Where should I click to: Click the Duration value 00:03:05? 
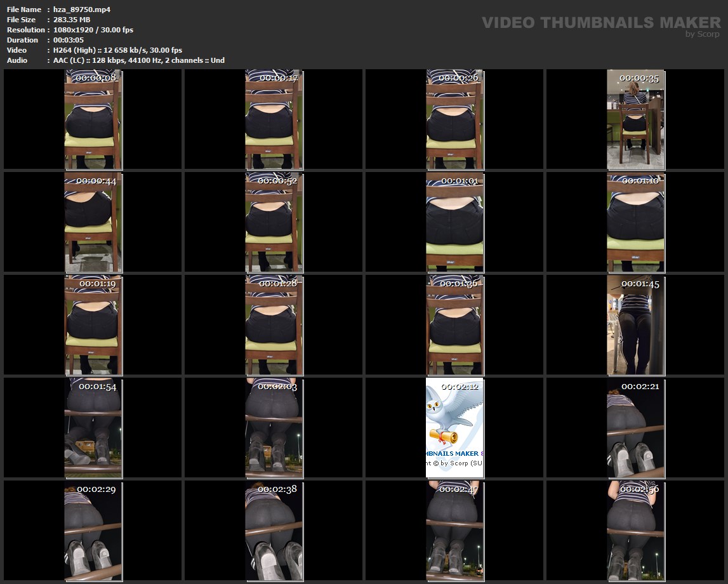pos(69,40)
